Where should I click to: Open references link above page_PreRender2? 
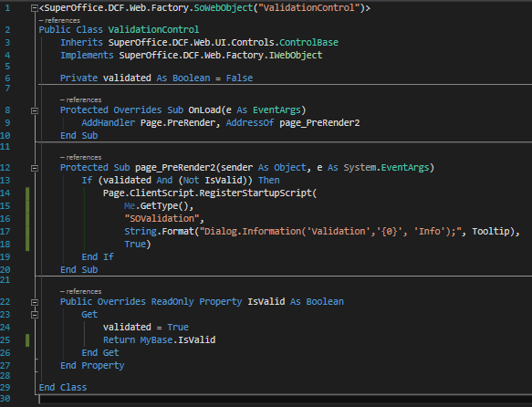point(80,158)
